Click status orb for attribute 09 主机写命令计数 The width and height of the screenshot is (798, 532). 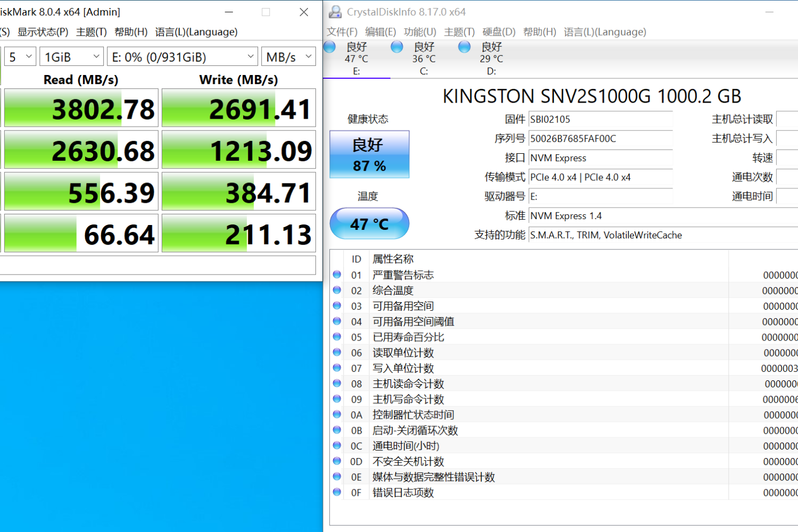tap(337, 398)
